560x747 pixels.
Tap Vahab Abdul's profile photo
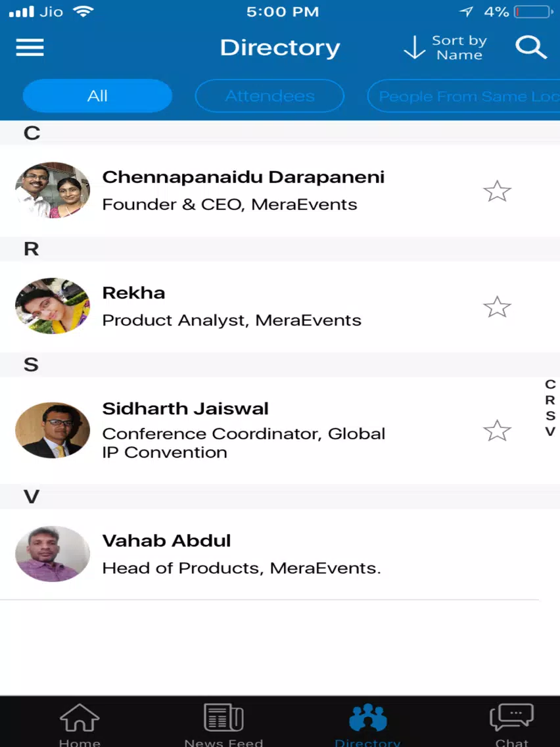pyautogui.click(x=53, y=554)
